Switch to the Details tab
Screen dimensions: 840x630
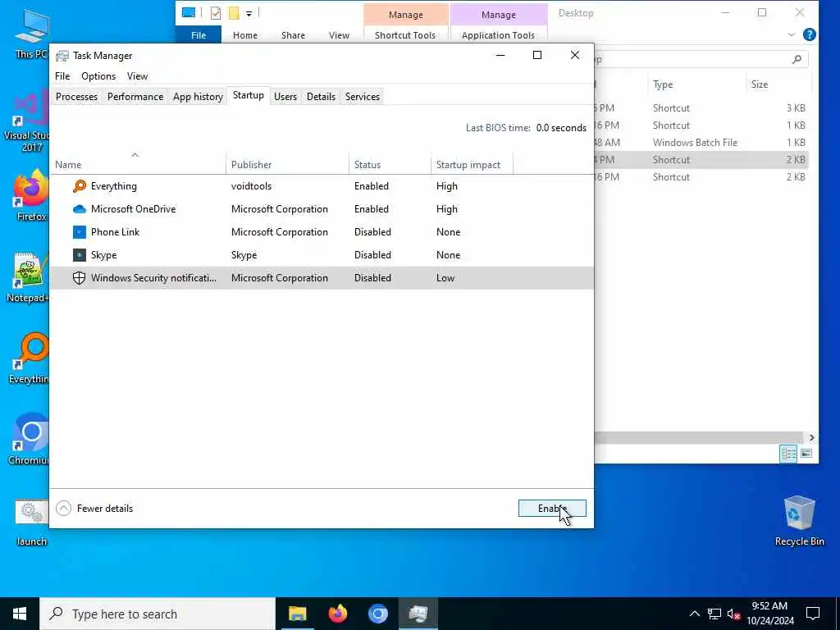tap(321, 97)
